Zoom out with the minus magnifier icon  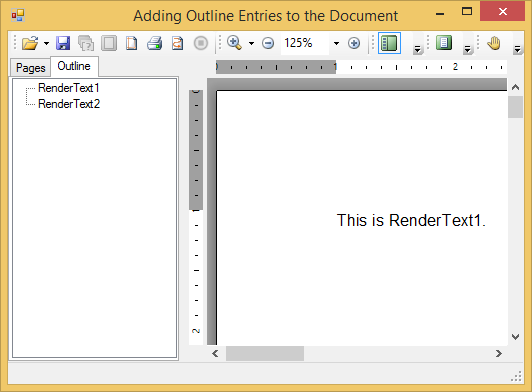pos(268,43)
